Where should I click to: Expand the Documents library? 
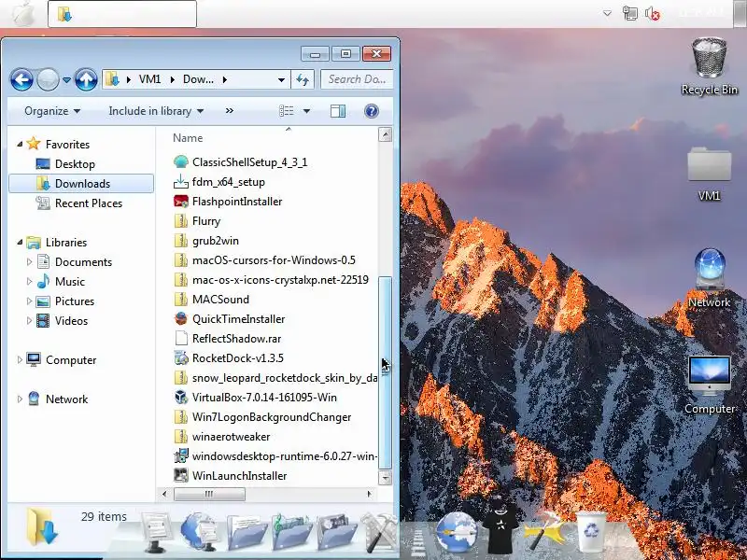pos(29,262)
